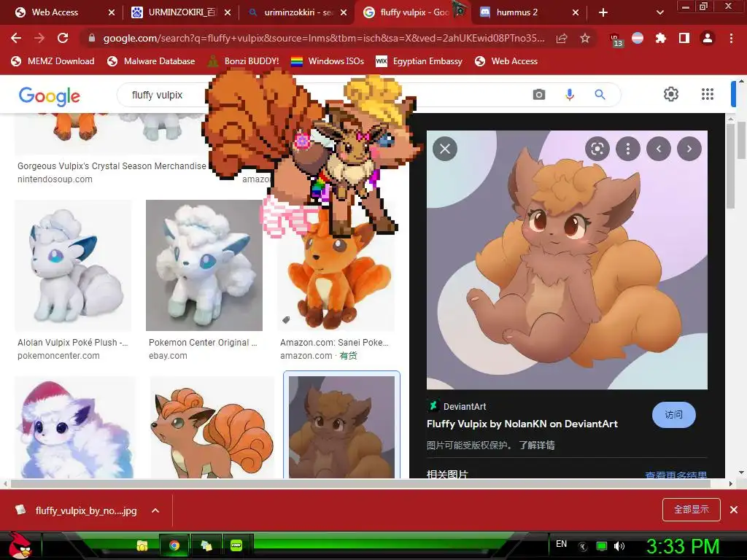
Task: Search by image with the camera icon
Action: pos(539,94)
